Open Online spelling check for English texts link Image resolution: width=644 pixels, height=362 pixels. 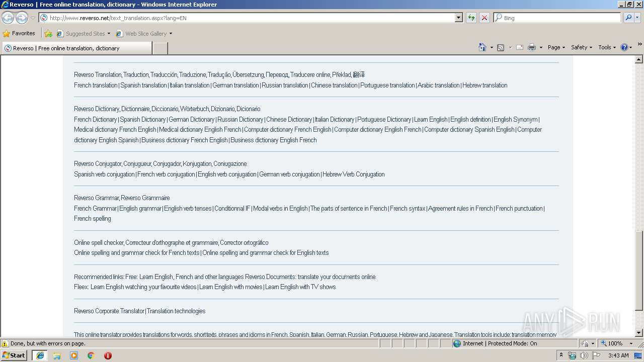tap(266, 252)
